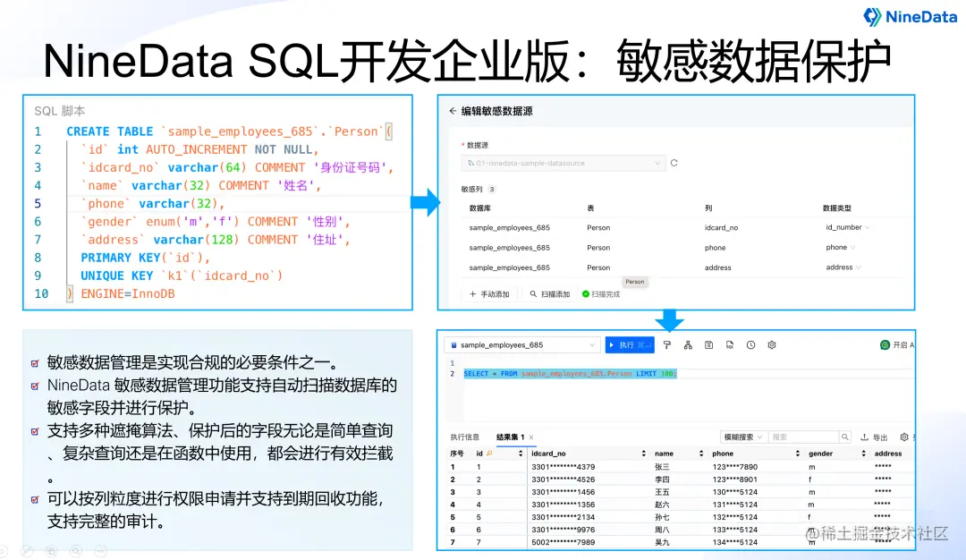The image size is (966, 560).
Task: Sort by the gender column arrows
Action: (x=863, y=454)
